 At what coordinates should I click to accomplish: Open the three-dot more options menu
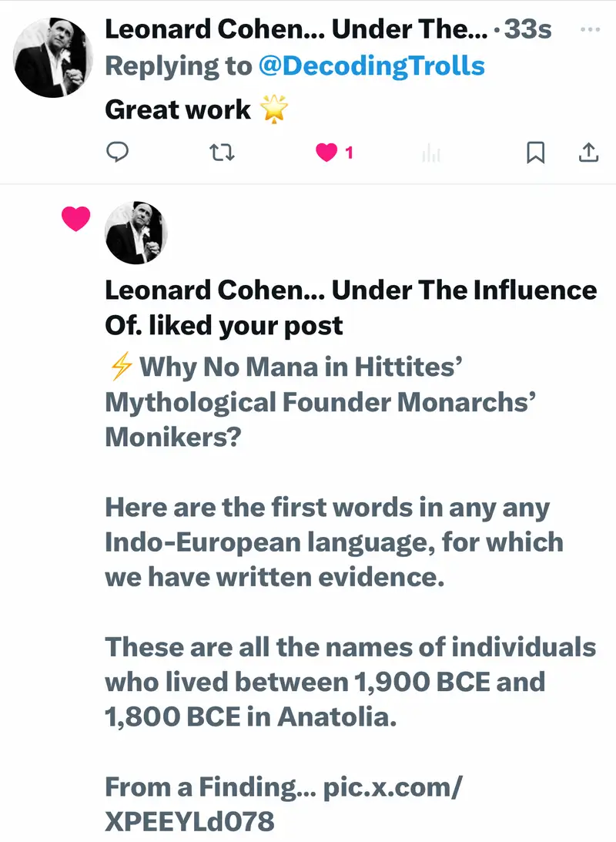[589, 30]
